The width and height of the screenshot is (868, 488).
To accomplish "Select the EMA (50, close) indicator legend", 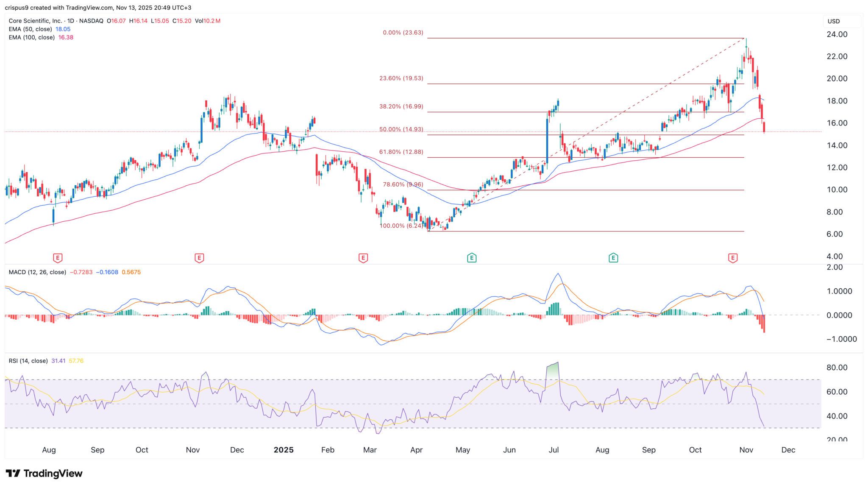I will pyautogui.click(x=30, y=29).
